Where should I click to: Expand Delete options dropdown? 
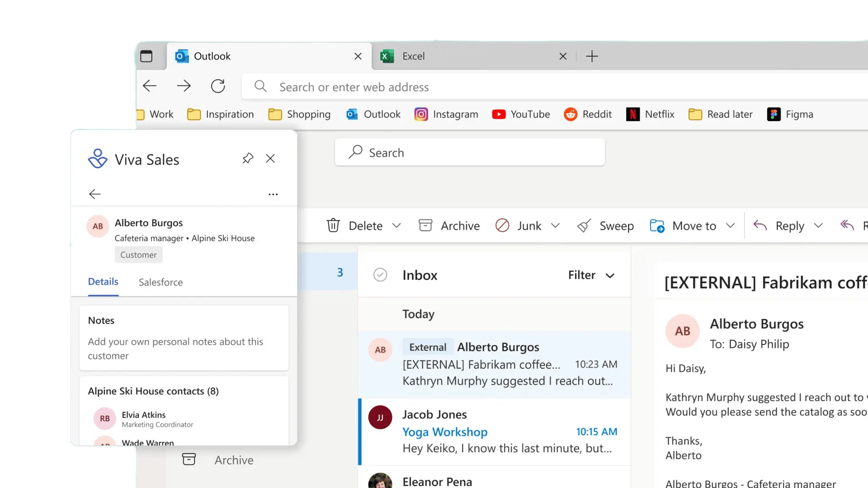pos(396,225)
